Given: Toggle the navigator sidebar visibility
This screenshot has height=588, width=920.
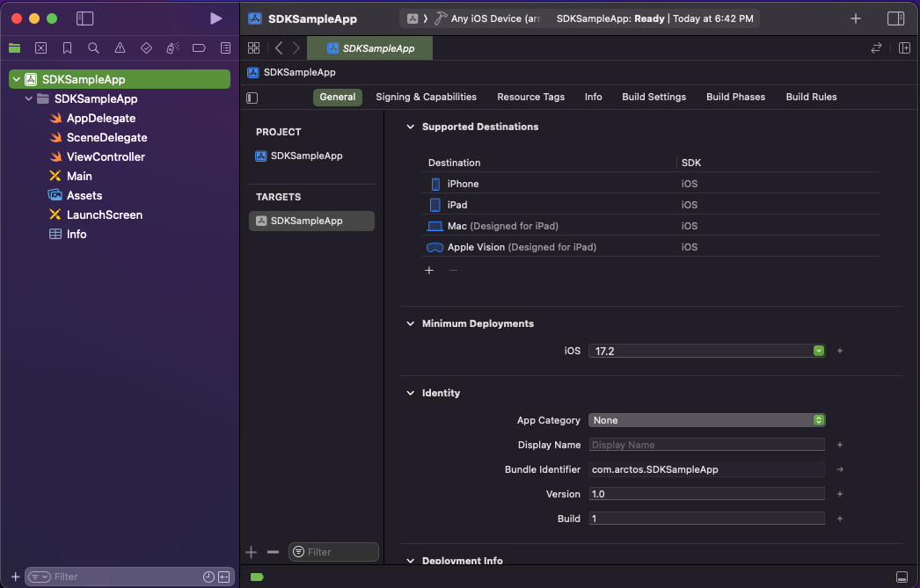Looking at the screenshot, I should coord(84,18).
